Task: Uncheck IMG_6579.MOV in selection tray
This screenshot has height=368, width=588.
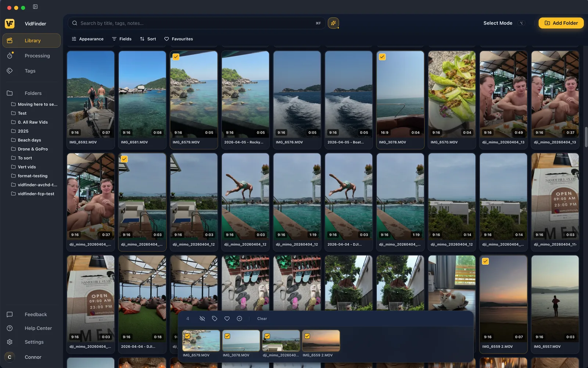Action: pyautogui.click(x=187, y=336)
